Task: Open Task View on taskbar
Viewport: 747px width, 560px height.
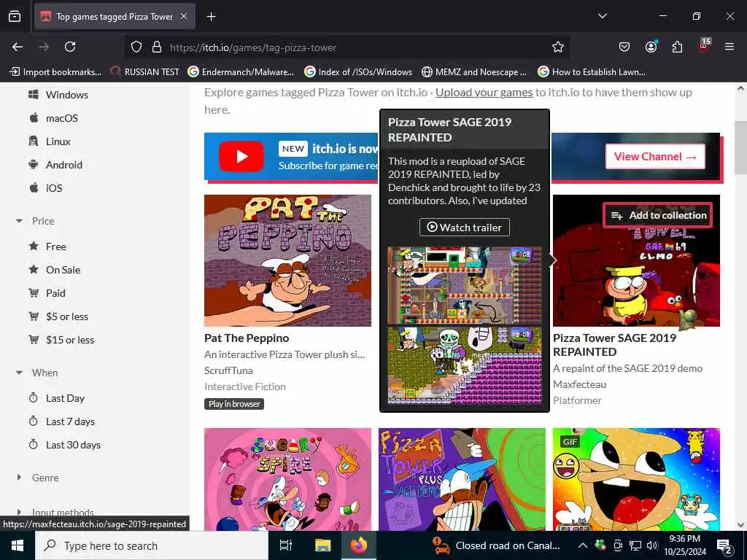Action: point(286,545)
